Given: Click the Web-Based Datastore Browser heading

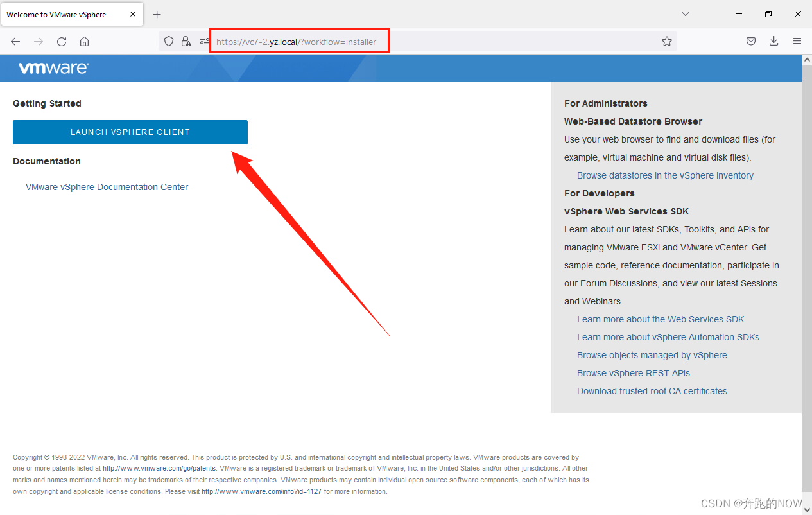Looking at the screenshot, I should click(633, 121).
